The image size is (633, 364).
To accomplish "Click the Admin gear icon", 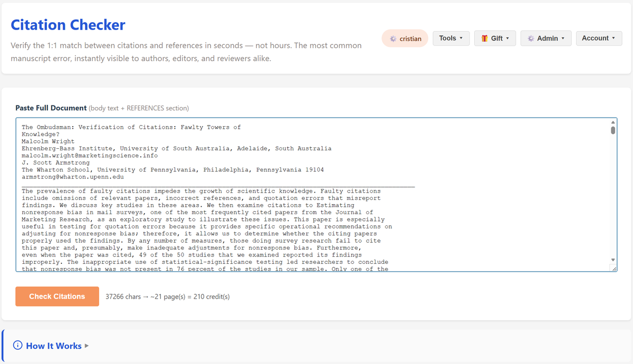I will pyautogui.click(x=531, y=38).
